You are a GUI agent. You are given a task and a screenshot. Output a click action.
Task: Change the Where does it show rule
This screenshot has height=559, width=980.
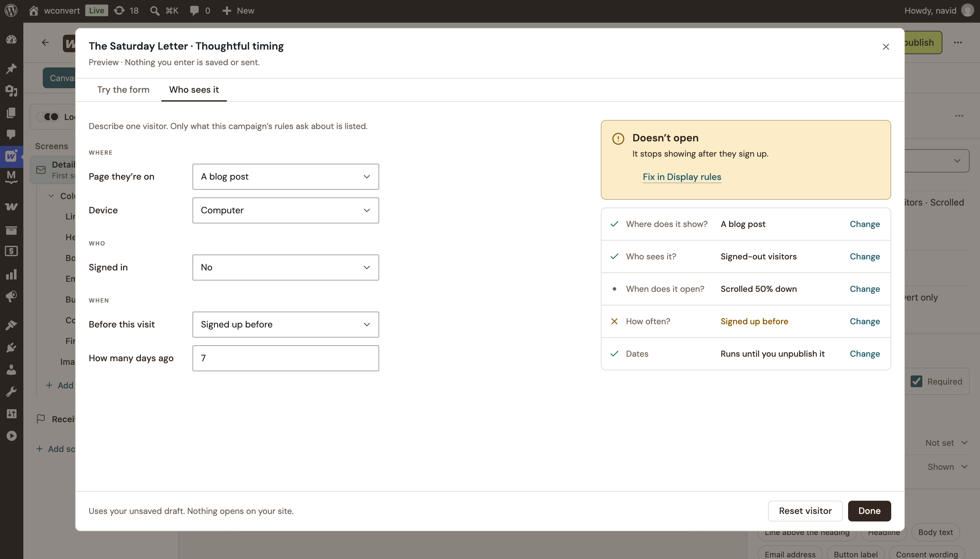click(865, 224)
